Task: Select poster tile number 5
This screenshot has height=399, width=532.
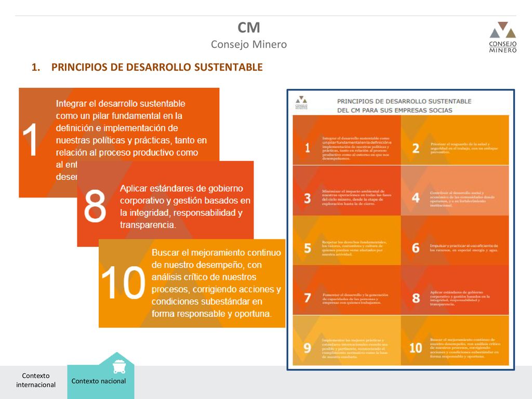Action: click(347, 240)
